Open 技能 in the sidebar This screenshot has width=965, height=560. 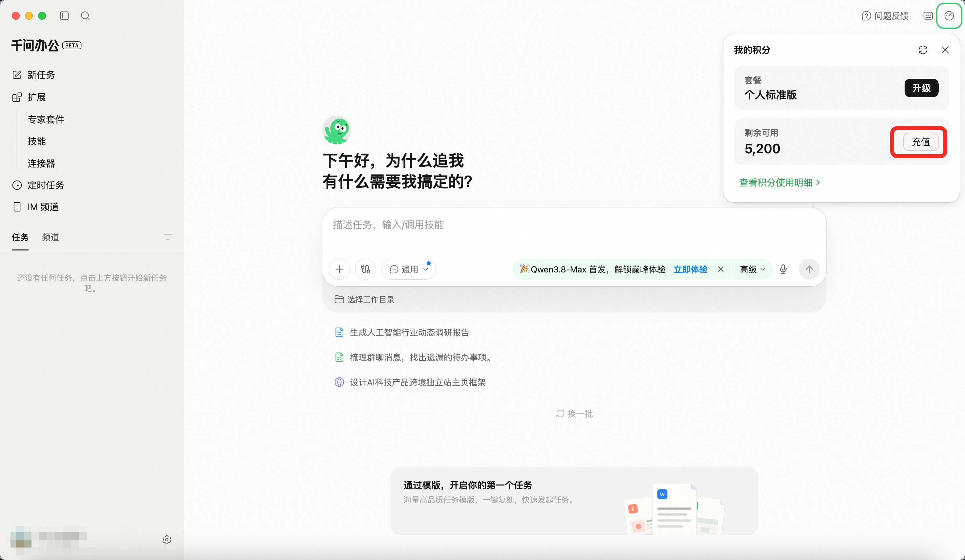tap(37, 141)
